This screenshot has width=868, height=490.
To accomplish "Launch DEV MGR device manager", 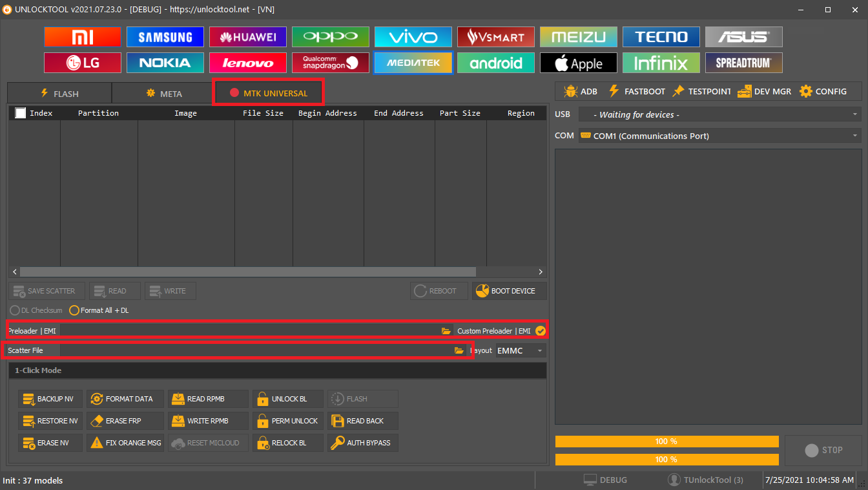I will click(764, 91).
